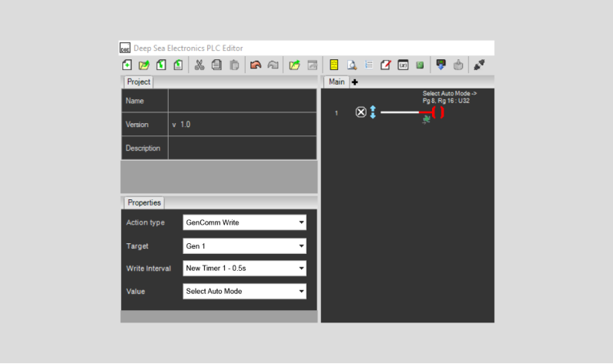Click the copy pages icon
The image size is (613, 364).
[216, 65]
